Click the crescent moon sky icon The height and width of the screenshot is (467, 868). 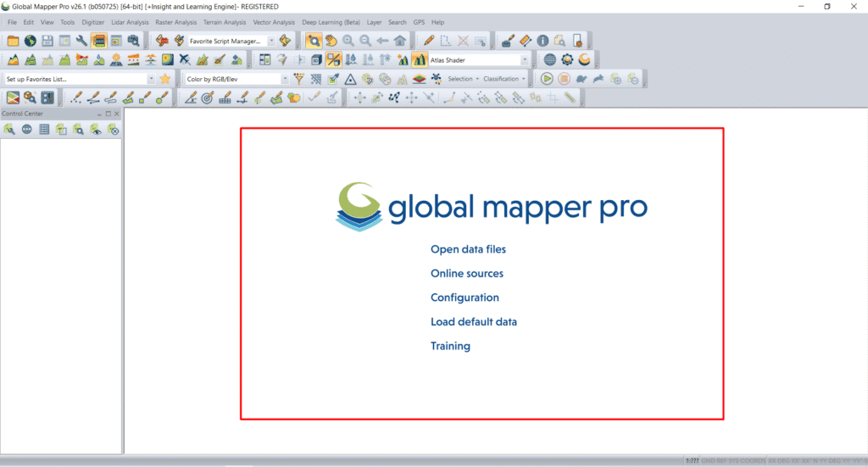[x=584, y=60]
